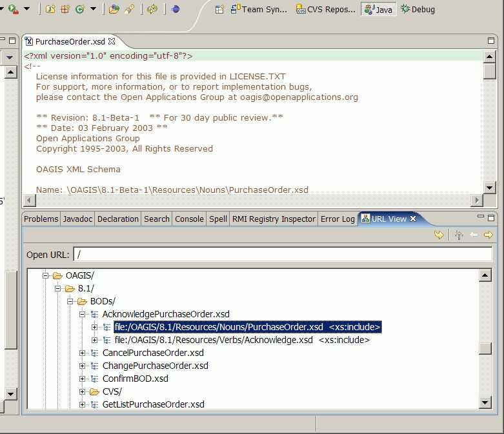Collapse the AcknowledgePurchaseOrder.xsd tree node
The height and width of the screenshot is (434, 504).
[83, 315]
